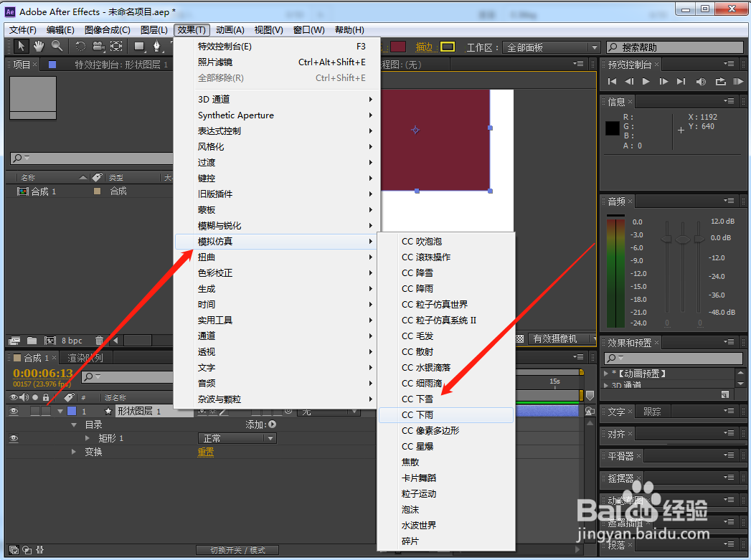Viewport: 751px width, 560px height.
Task: Select the Rotation tool
Action: [80, 47]
